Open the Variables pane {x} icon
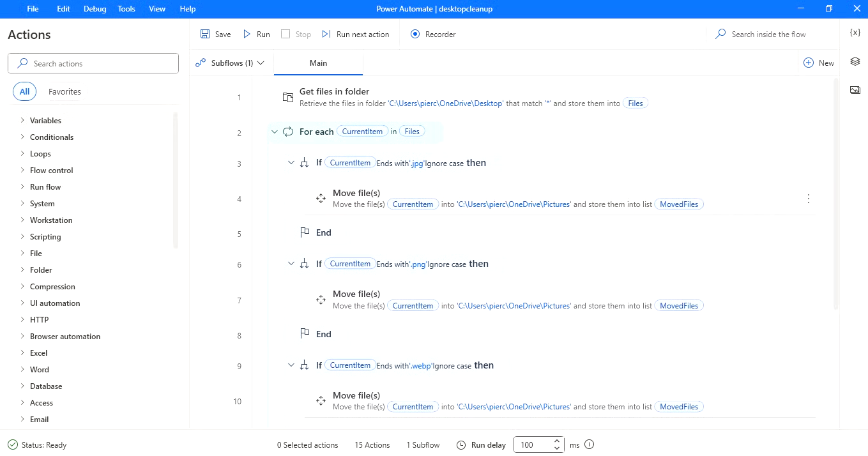 click(x=855, y=33)
